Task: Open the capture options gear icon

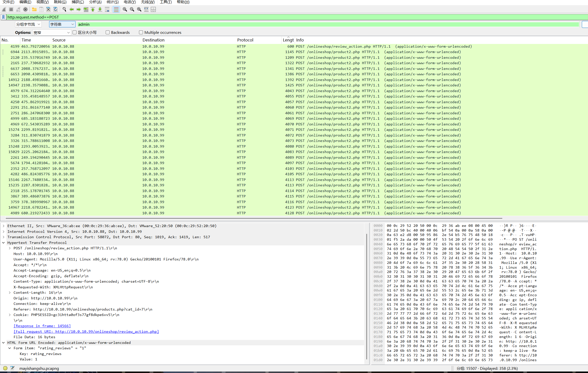Action: (25, 9)
